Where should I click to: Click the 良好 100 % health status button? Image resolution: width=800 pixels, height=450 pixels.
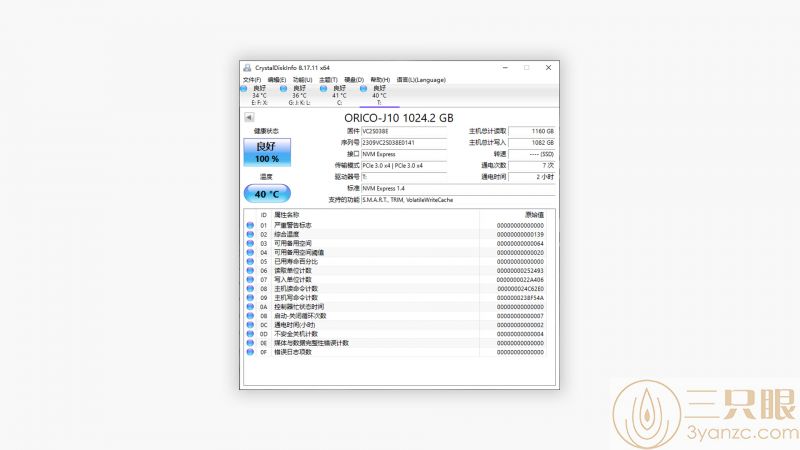click(x=267, y=152)
